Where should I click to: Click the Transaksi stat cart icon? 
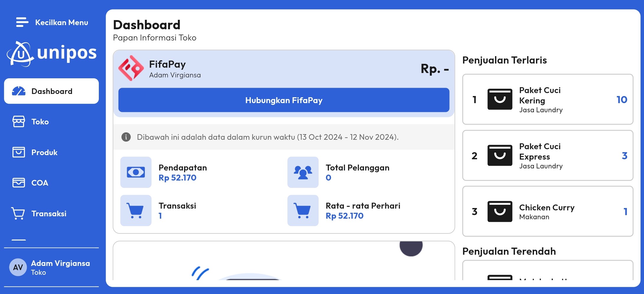click(136, 210)
